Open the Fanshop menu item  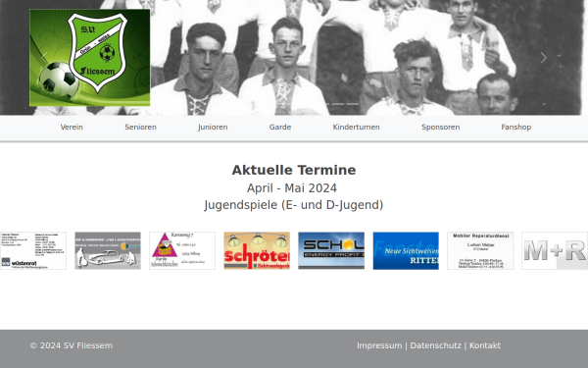click(516, 127)
